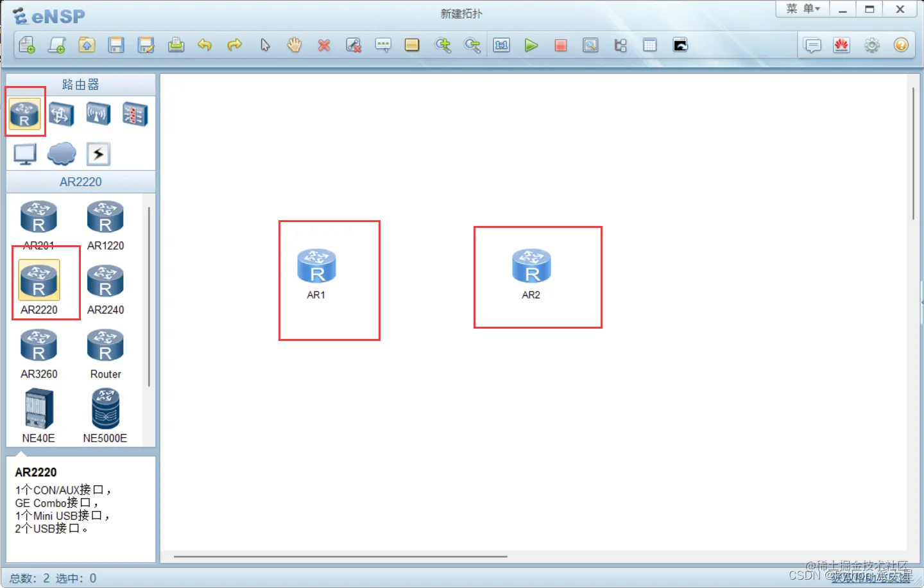Click the canvas vertical scrollbar
Screen dimensions: 924x588
(x=913, y=154)
